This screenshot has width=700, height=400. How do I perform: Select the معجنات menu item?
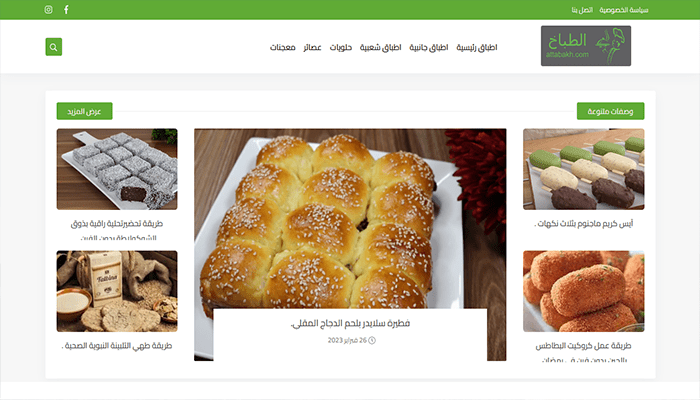click(283, 47)
